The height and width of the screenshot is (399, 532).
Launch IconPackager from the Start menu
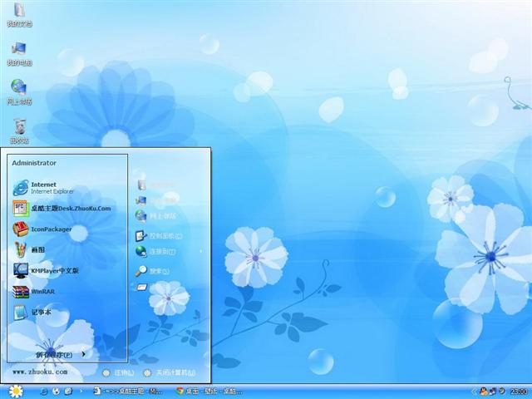42,229
